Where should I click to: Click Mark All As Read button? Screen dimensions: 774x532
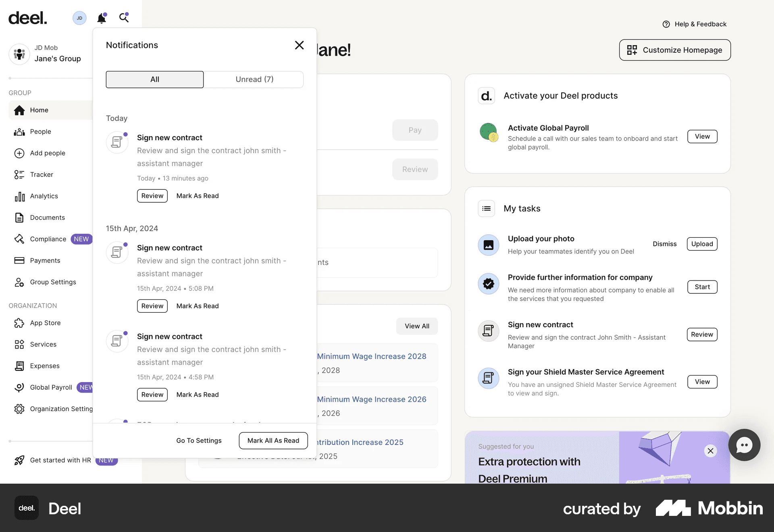tap(273, 441)
